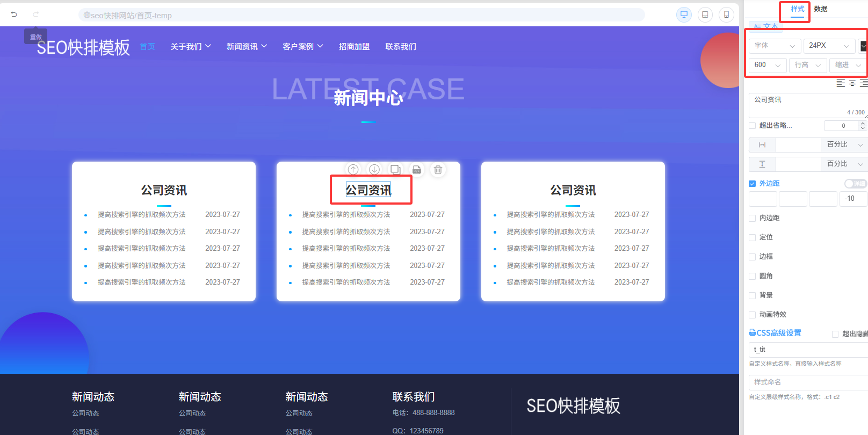Open the code editor icon for element
The image size is (868, 435).
click(x=417, y=170)
